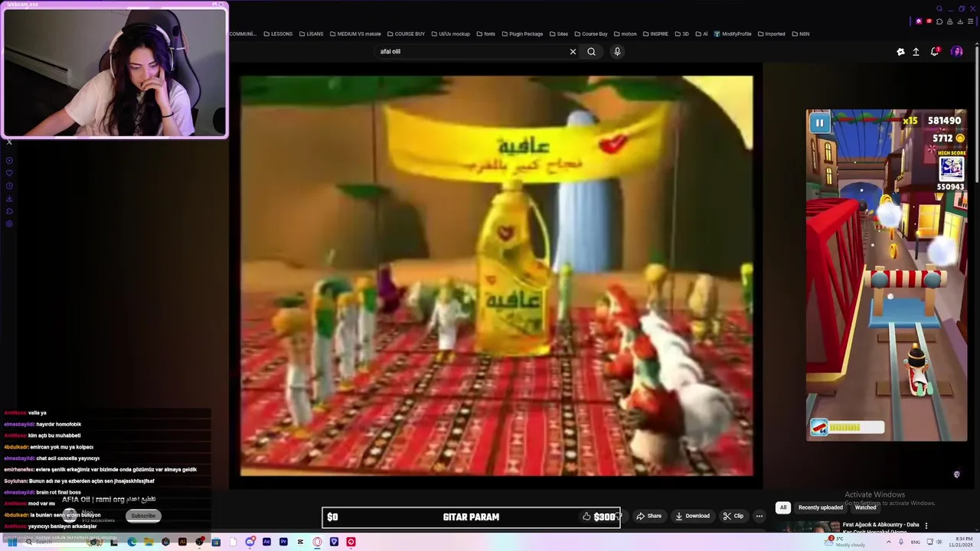Open sidebar clock history icon
Screen dimensions: 980x551
tap(9, 186)
